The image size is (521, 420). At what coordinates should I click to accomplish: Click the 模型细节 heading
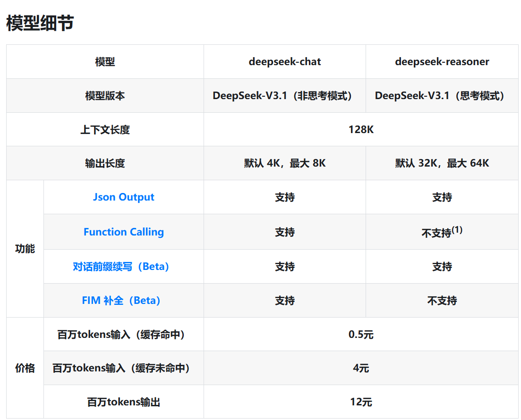click(40, 23)
